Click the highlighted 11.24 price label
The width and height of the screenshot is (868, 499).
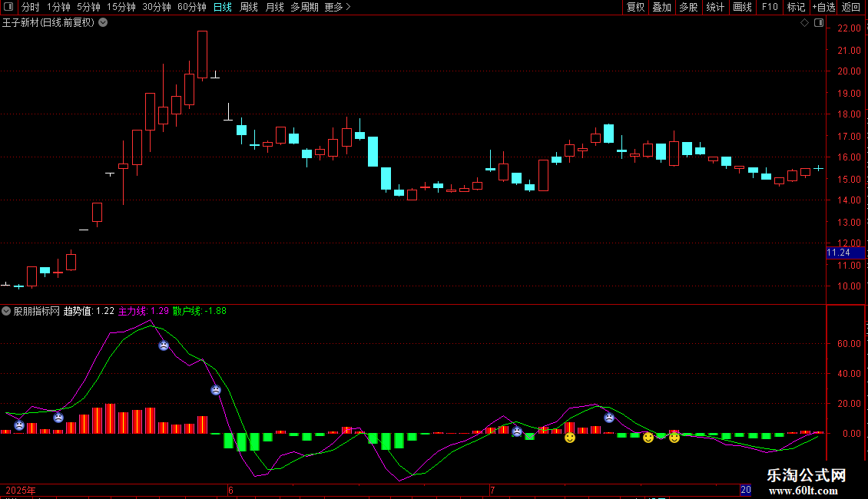[845, 253]
